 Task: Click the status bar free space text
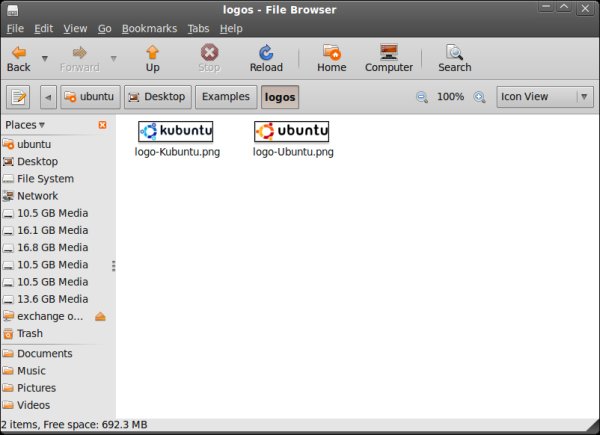[95, 425]
